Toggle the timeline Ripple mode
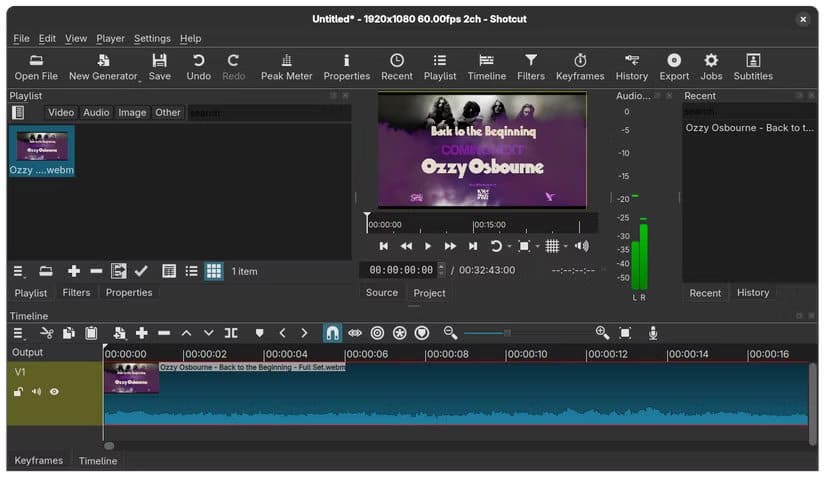 pyautogui.click(x=377, y=333)
